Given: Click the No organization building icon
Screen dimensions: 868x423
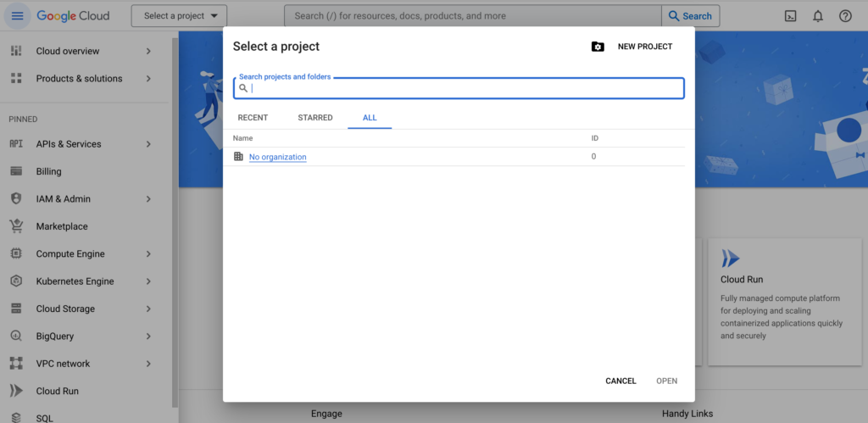Looking at the screenshot, I should (x=238, y=157).
